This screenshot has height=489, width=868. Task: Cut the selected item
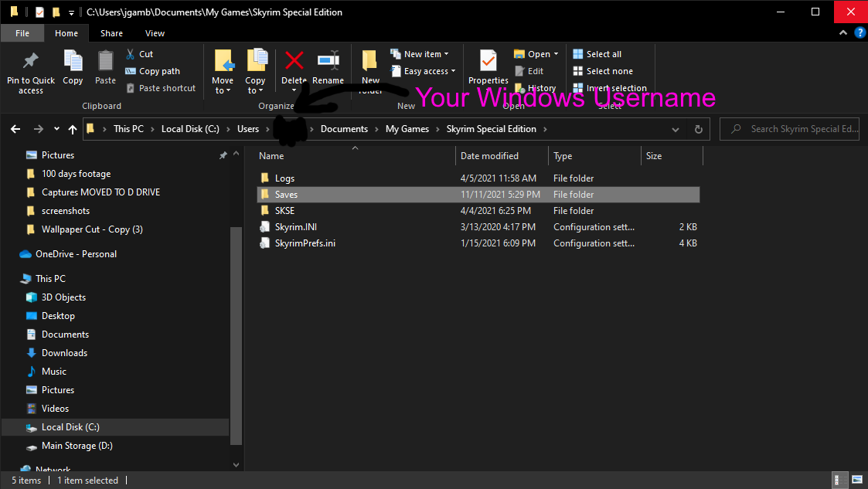(139, 54)
